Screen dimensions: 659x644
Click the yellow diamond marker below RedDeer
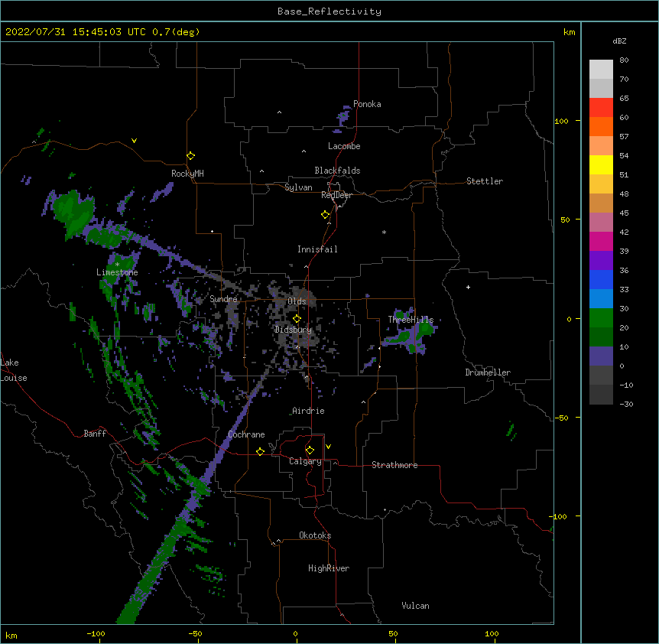point(326,215)
